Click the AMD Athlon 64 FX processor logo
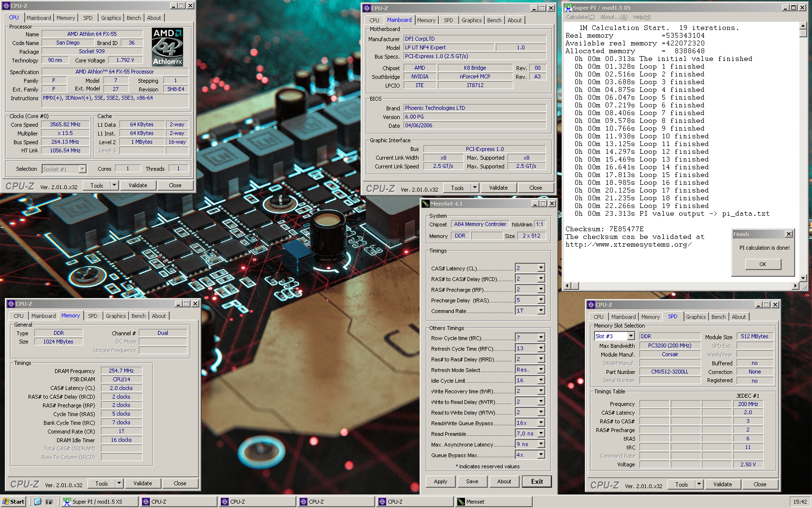 pos(167,47)
